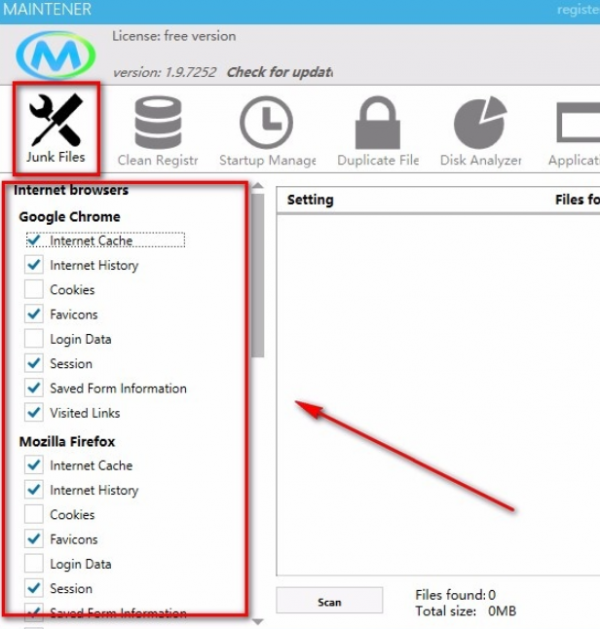Image resolution: width=600 pixels, height=629 pixels.
Task: Click the Google Chrome group heading
Action: click(x=69, y=217)
